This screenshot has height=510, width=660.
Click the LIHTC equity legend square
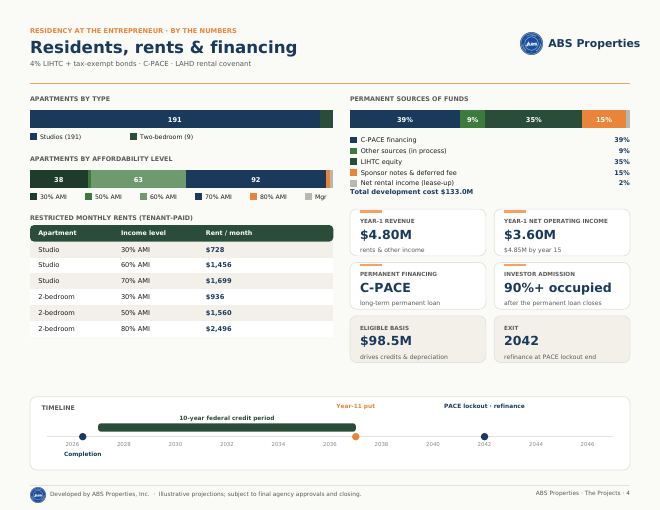(x=354, y=162)
